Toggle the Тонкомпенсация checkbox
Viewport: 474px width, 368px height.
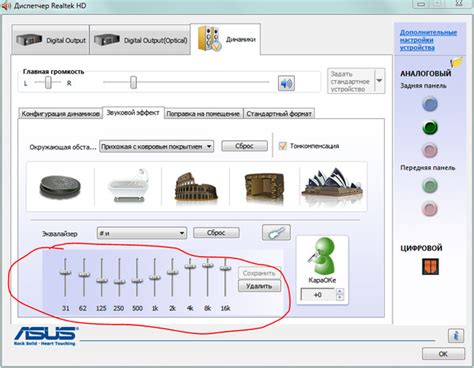coord(283,146)
